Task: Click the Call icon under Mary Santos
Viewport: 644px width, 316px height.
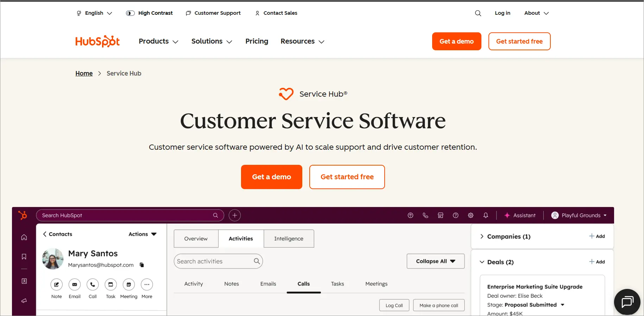Action: (93, 284)
